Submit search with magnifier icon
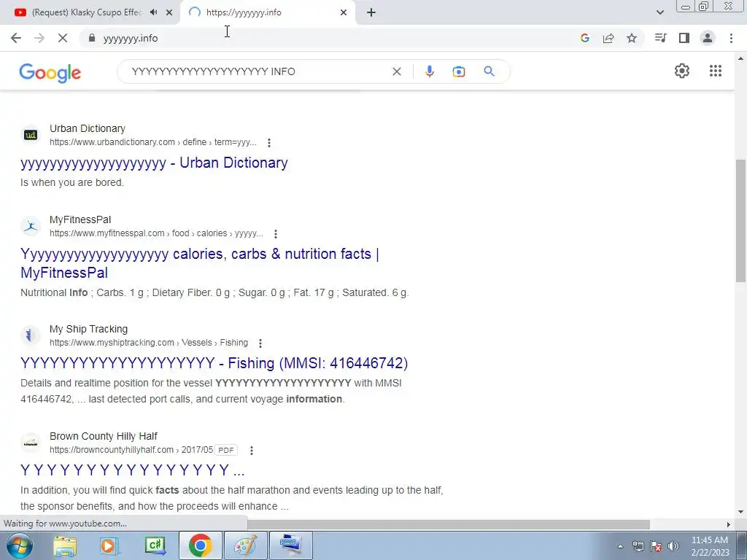Screen dimensions: 747x560 pyautogui.click(x=489, y=71)
